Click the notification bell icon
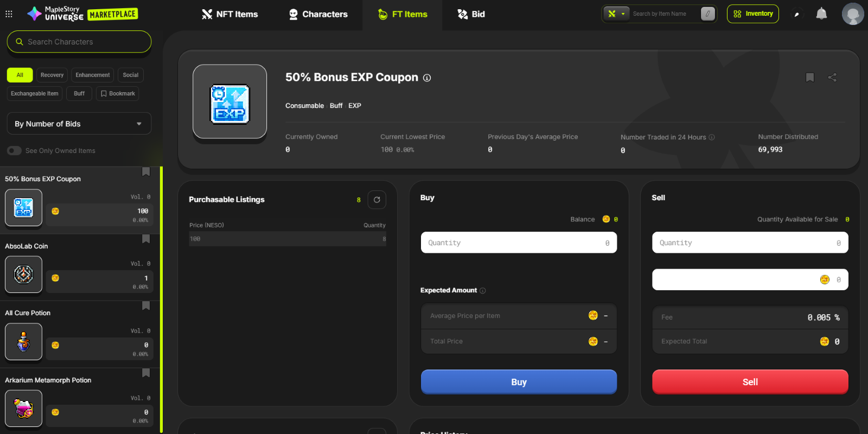This screenshot has height=434, width=868. pyautogui.click(x=821, y=14)
